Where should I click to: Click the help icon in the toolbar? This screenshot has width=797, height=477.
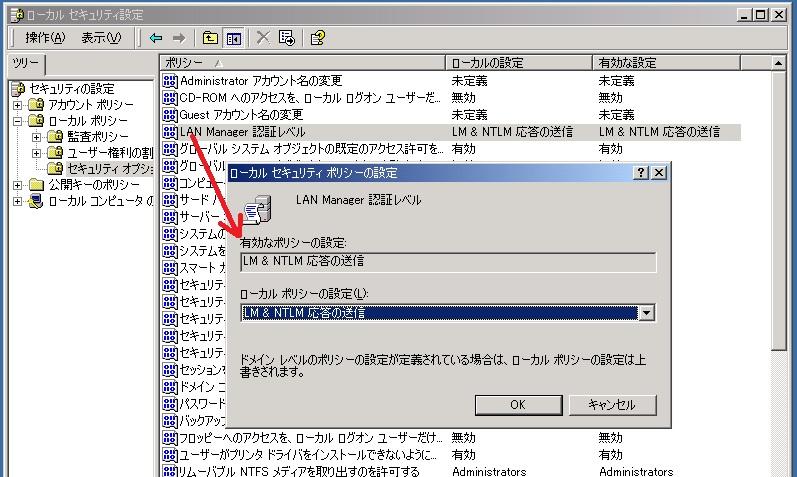point(317,38)
